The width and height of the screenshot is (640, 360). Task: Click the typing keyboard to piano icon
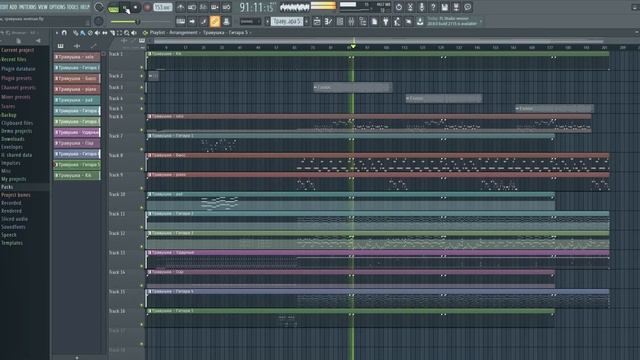[x=180, y=21]
